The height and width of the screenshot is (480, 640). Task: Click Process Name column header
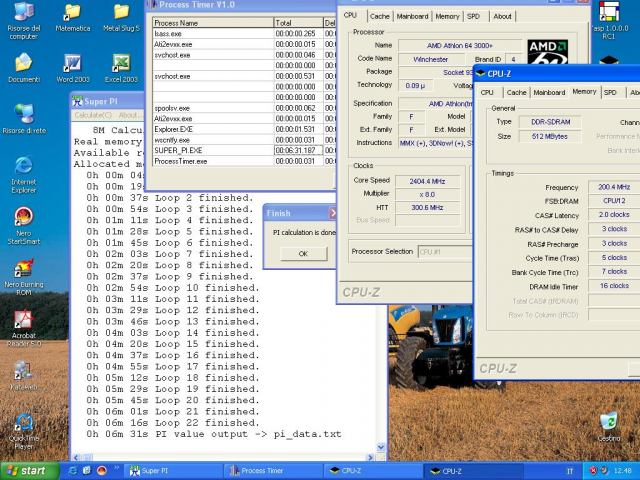tap(213, 23)
